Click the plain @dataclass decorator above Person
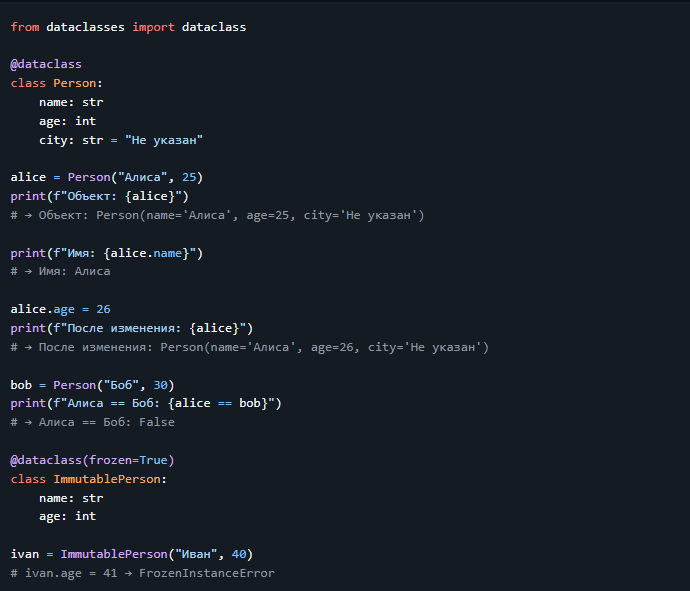The image size is (690, 591). 46,65
